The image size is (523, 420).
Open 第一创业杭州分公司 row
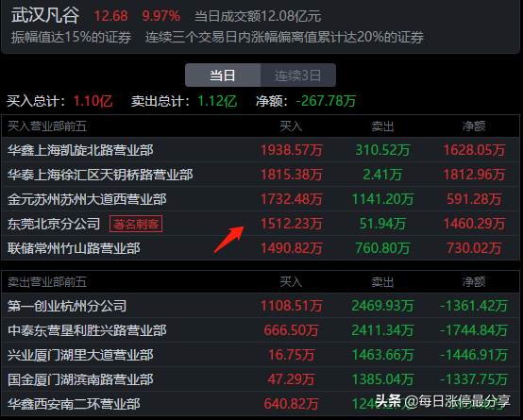point(261,306)
